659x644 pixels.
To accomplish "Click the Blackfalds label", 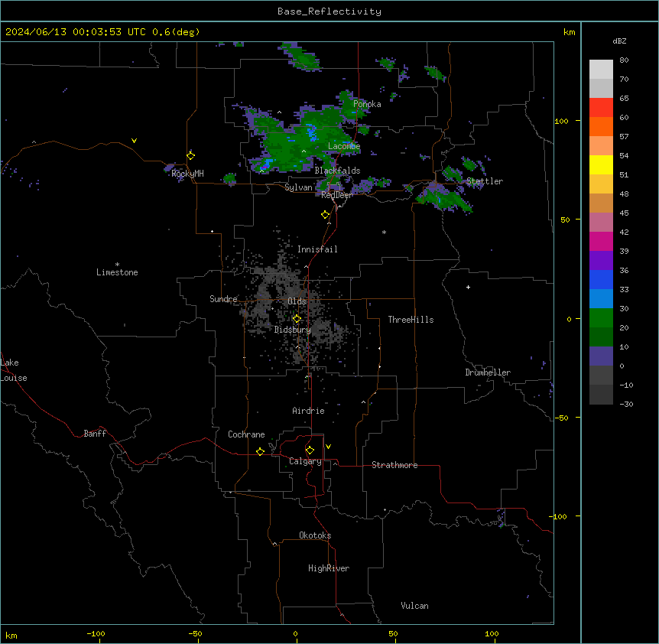I will pyautogui.click(x=337, y=171).
